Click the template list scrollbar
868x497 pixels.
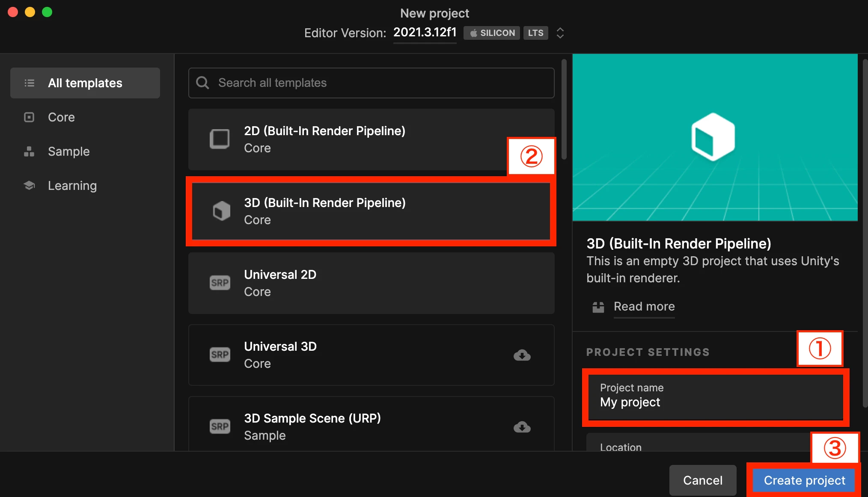pos(564,109)
